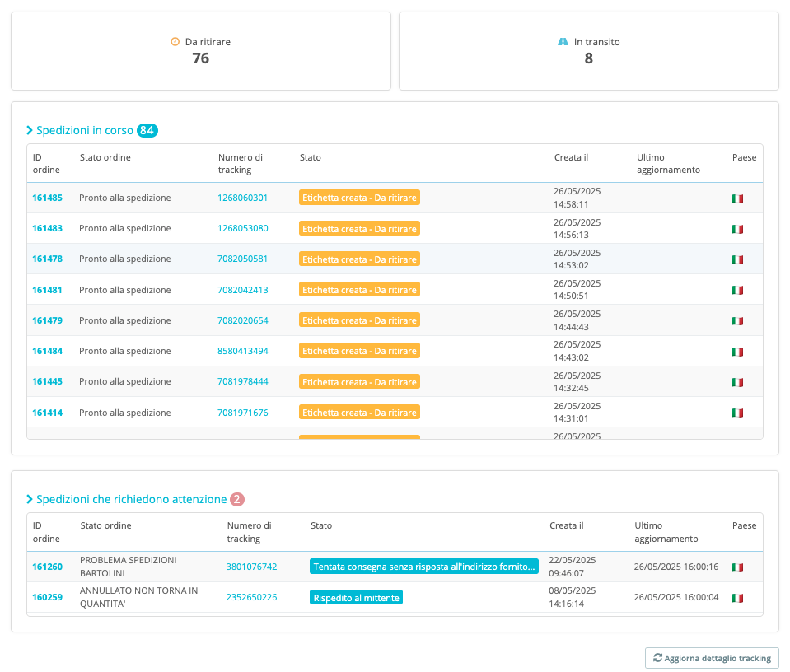
Task: Open tracking number 8580413494
Action: 243,351
